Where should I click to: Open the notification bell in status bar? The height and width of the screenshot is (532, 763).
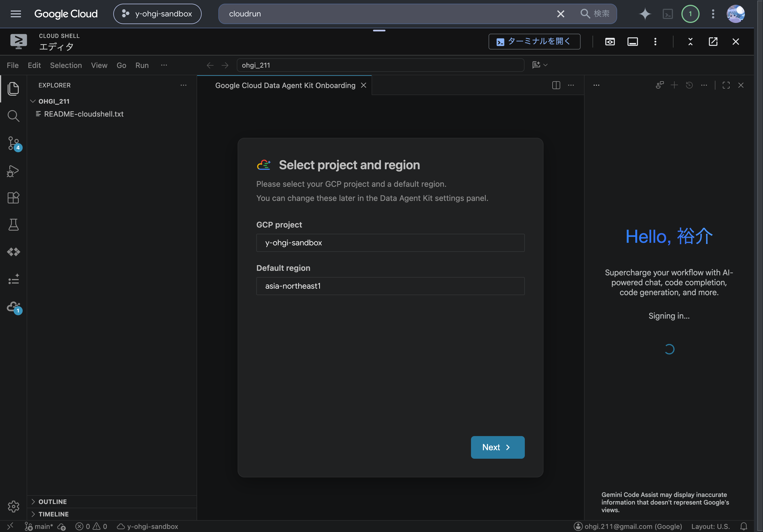tap(744, 526)
